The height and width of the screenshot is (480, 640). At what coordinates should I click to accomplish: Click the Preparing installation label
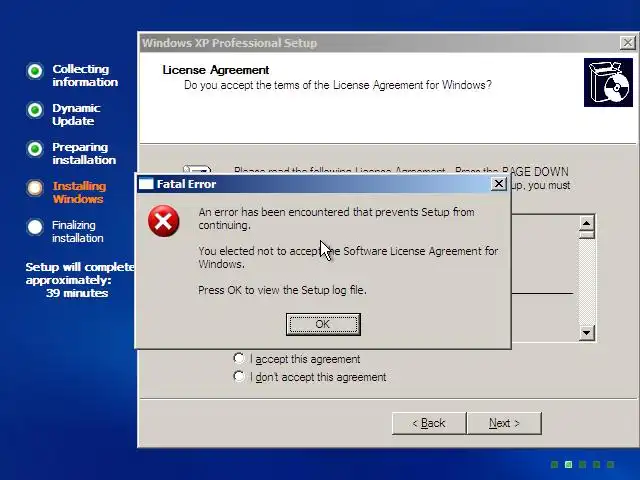[84, 153]
